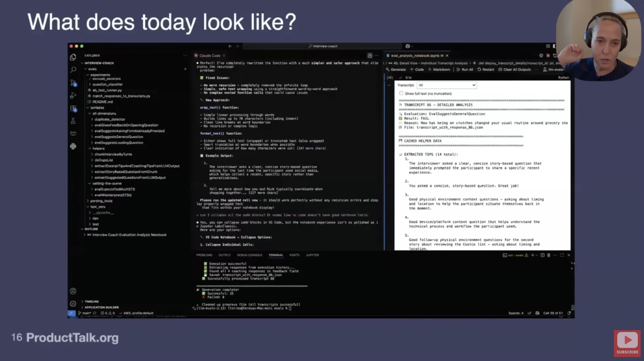
Task: Open the Search view in activity bar
Action: coord(73,70)
